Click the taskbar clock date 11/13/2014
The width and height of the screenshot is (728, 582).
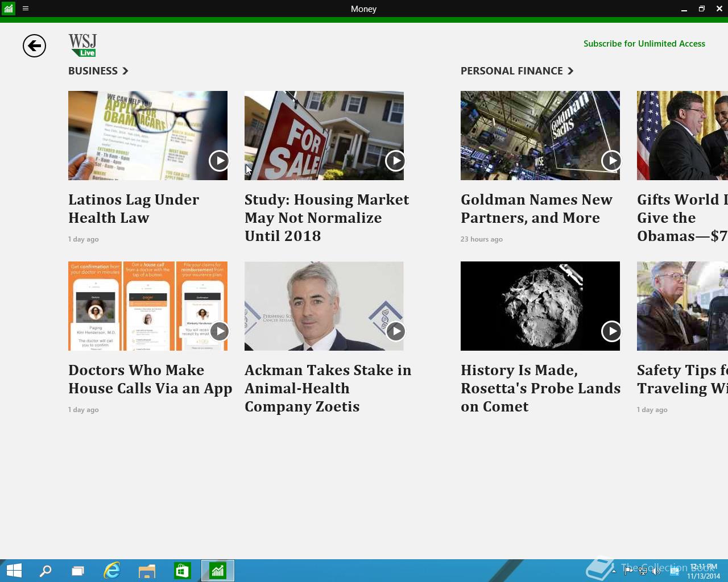point(704,576)
